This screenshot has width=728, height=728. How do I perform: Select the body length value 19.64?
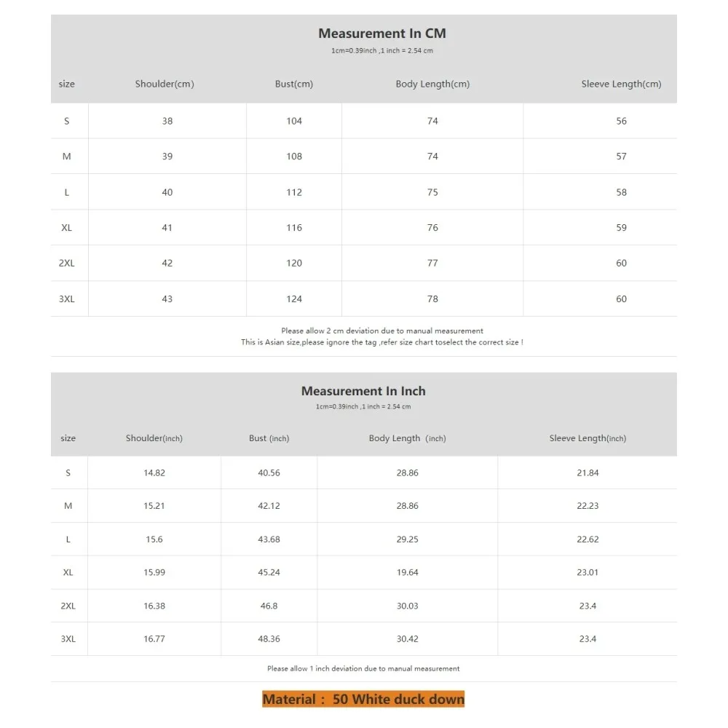pyautogui.click(x=407, y=572)
